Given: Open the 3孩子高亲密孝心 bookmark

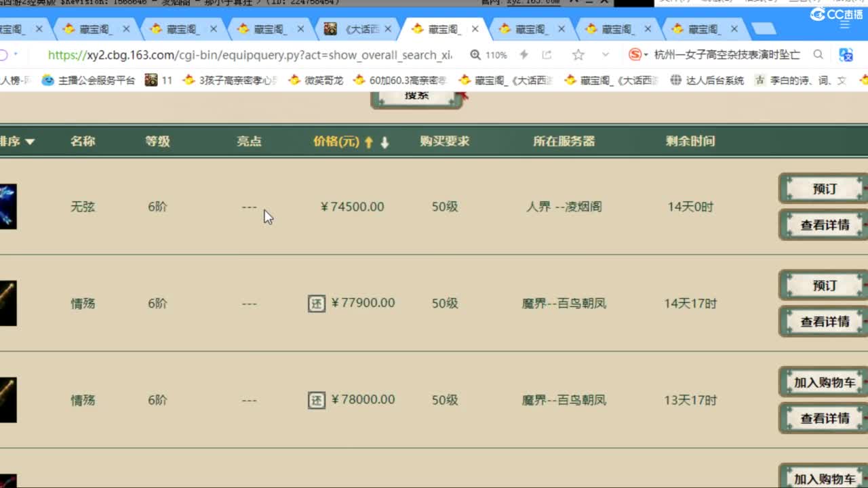Looking at the screenshot, I should (x=231, y=80).
